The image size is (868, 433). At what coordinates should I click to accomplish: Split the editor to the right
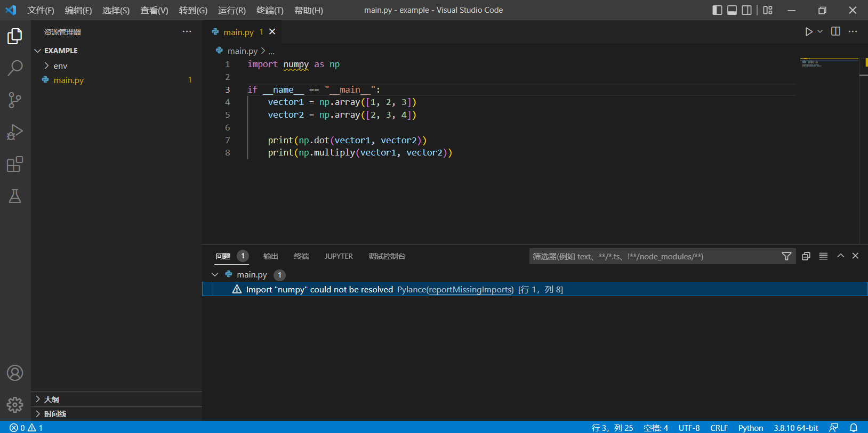tap(835, 32)
